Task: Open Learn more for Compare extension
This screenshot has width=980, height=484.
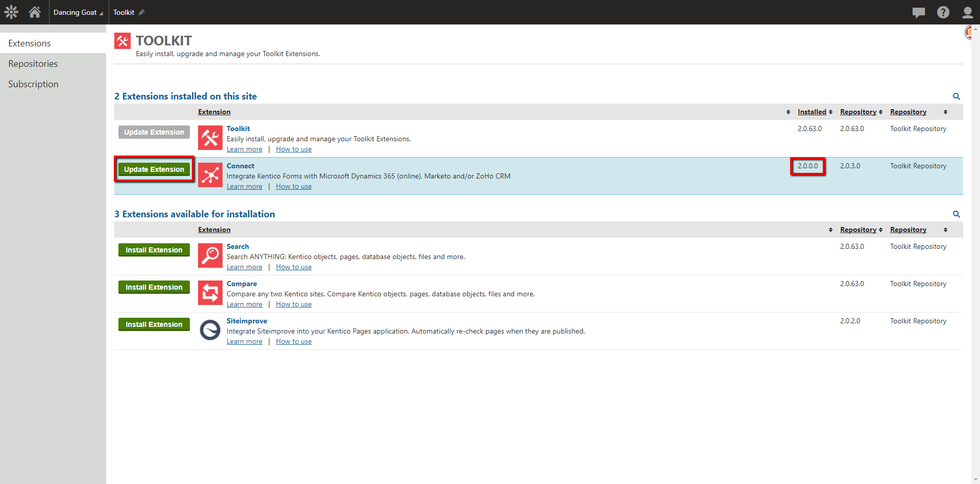Action: (244, 304)
